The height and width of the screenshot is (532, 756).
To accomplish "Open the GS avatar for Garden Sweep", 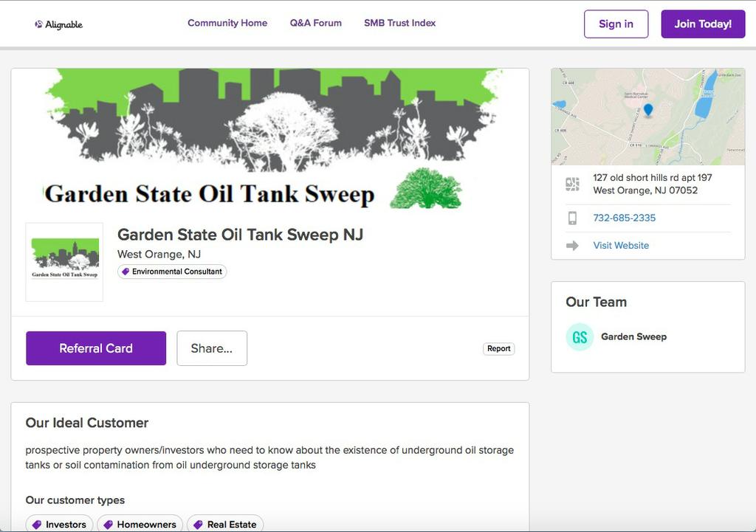I will click(579, 336).
